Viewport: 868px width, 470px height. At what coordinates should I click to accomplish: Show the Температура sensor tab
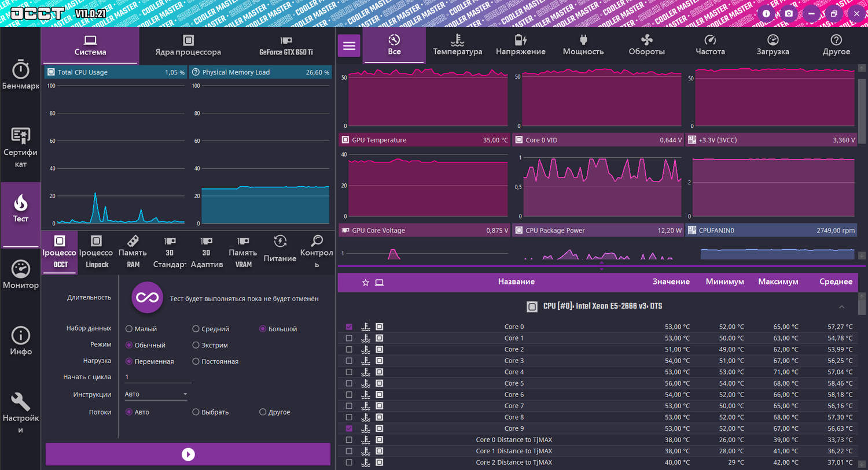pos(458,45)
